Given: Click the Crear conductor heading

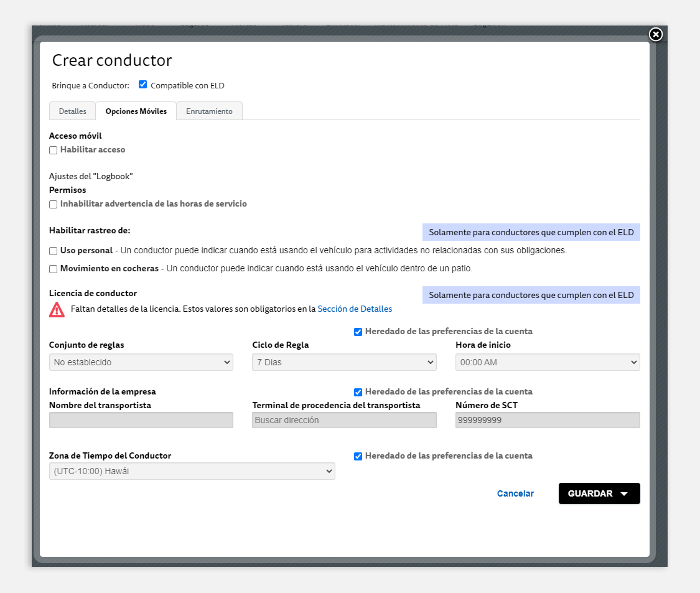Looking at the screenshot, I should [112, 60].
